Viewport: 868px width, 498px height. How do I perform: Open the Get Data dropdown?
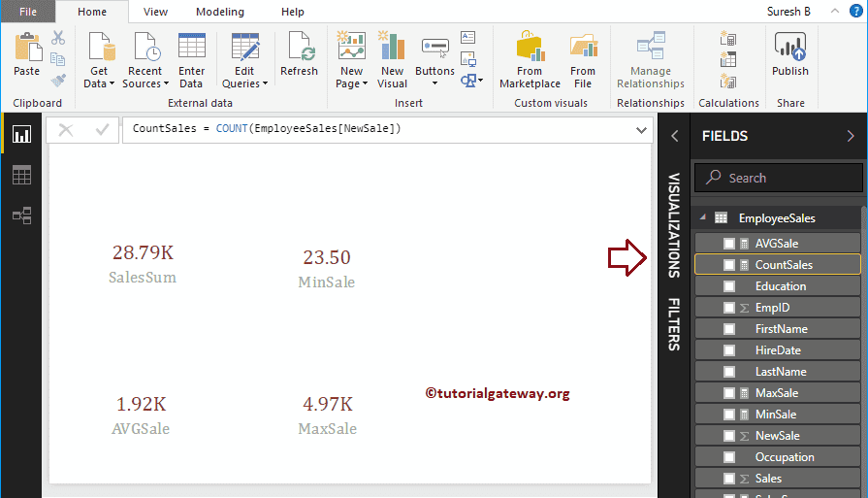(99, 60)
